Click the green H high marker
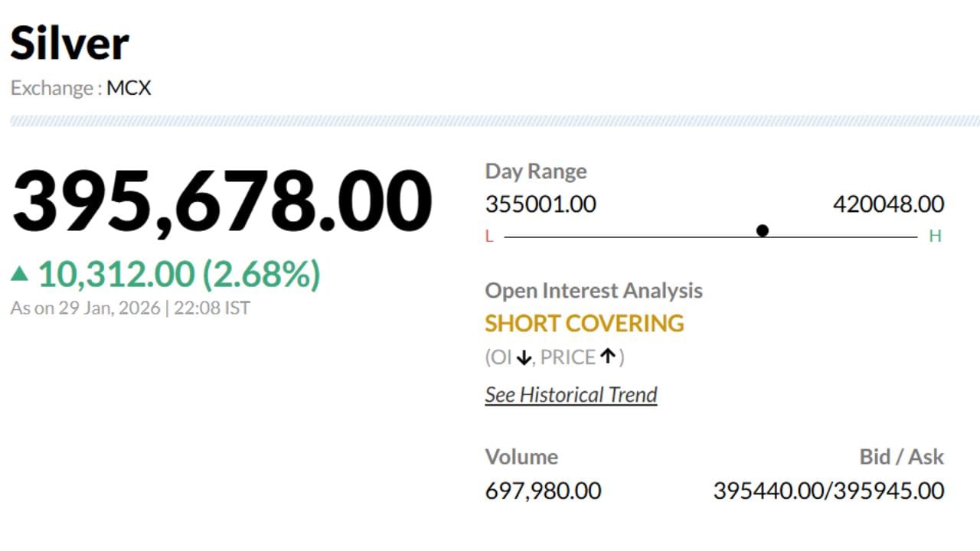The image size is (980, 551). click(x=935, y=236)
